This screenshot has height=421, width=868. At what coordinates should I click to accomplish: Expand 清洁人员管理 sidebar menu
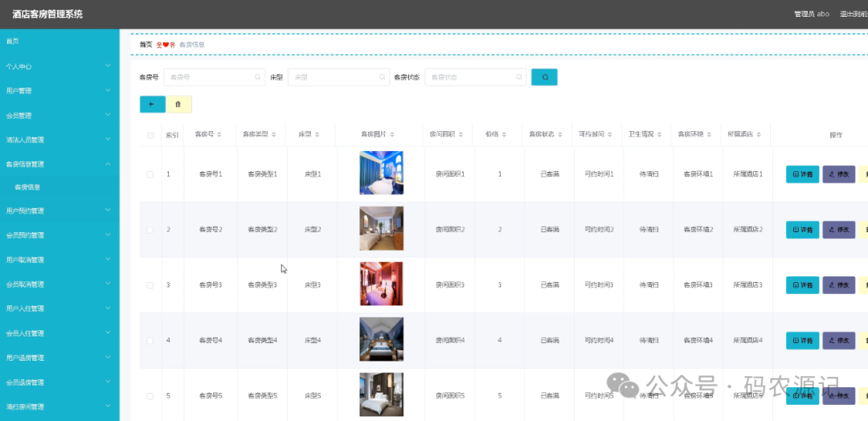(59, 140)
